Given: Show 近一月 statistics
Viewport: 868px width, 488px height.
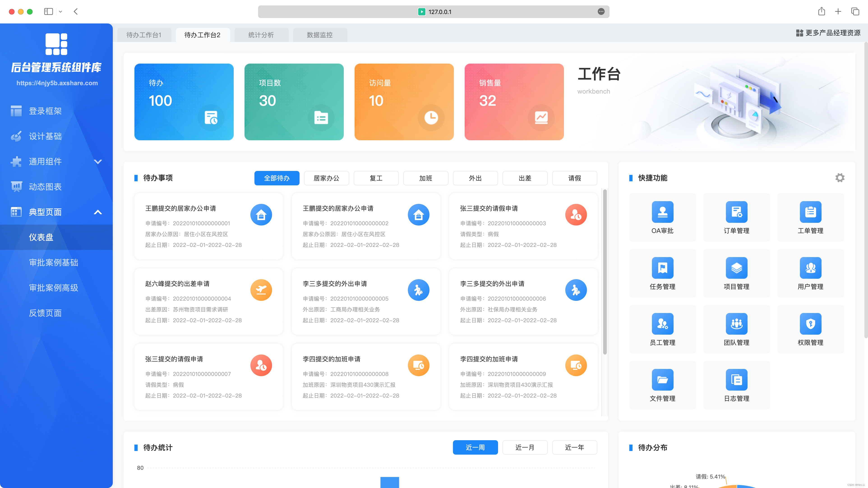Looking at the screenshot, I should (525, 448).
